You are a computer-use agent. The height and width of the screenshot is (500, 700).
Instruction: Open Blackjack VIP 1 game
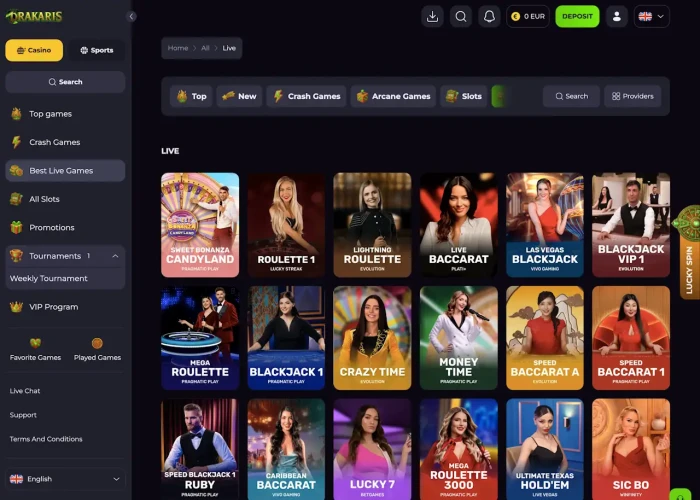point(631,225)
